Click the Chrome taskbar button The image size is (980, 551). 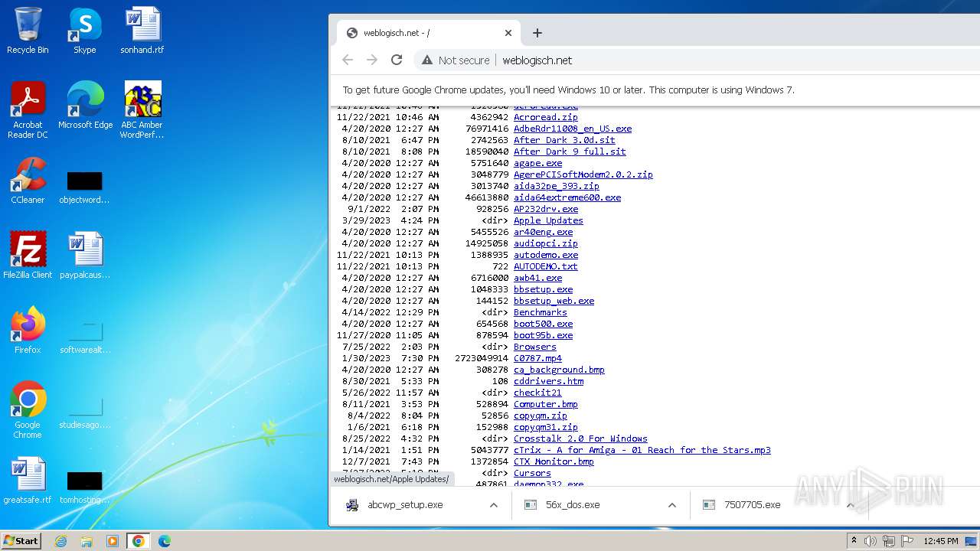138,541
